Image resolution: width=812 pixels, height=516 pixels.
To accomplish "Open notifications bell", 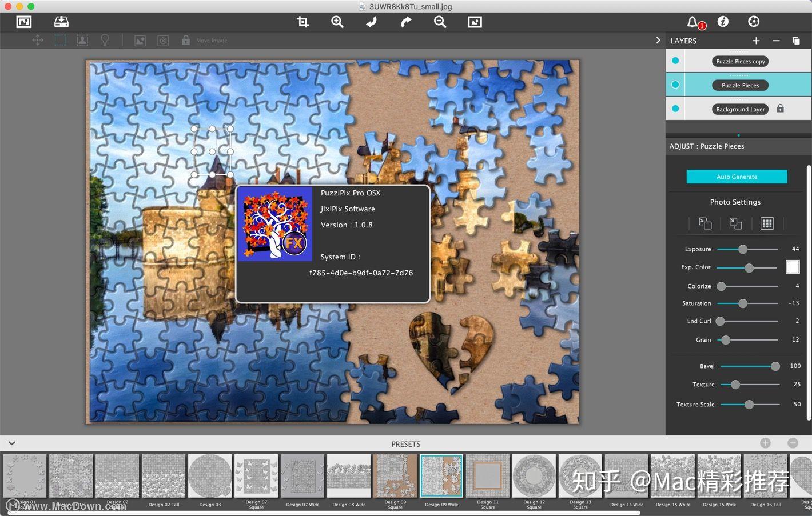I will tap(693, 22).
